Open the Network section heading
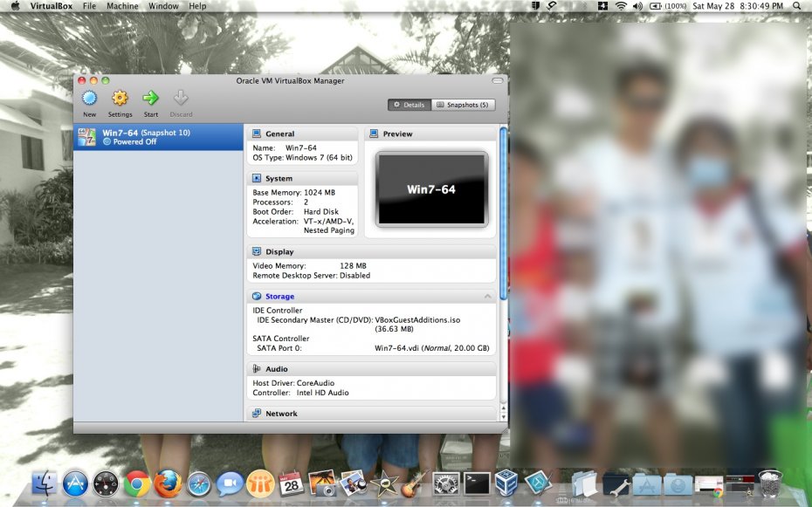 (281, 414)
